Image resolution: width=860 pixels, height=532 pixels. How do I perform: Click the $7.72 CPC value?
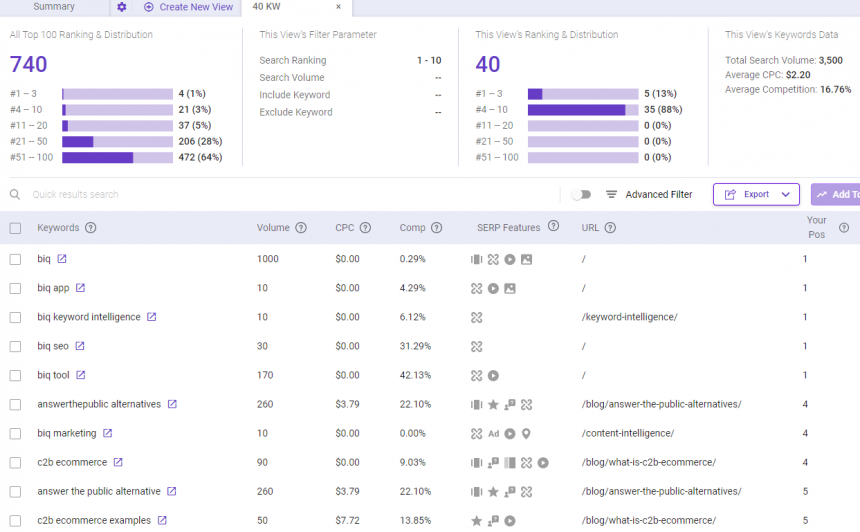tap(347, 520)
